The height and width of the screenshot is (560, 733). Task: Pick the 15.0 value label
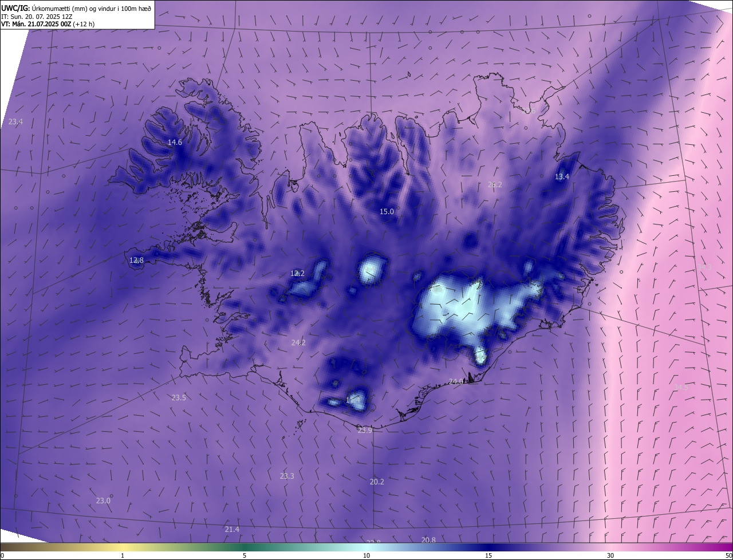tap(387, 211)
